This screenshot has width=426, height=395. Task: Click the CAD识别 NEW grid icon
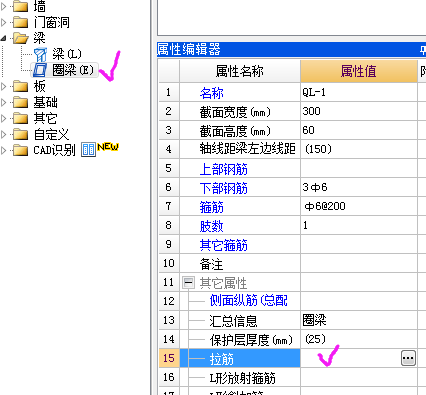click(x=88, y=150)
